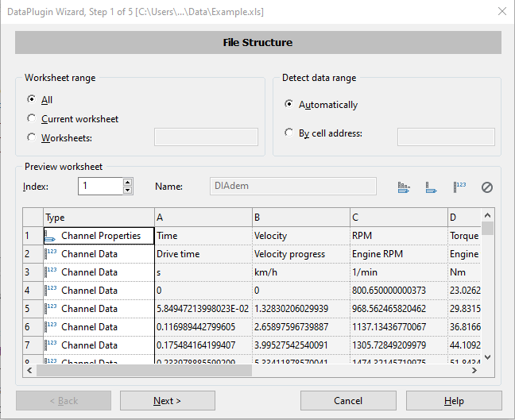Click the Channel Properties icon in row 1
The height and width of the screenshot is (420, 515).
[51, 236]
